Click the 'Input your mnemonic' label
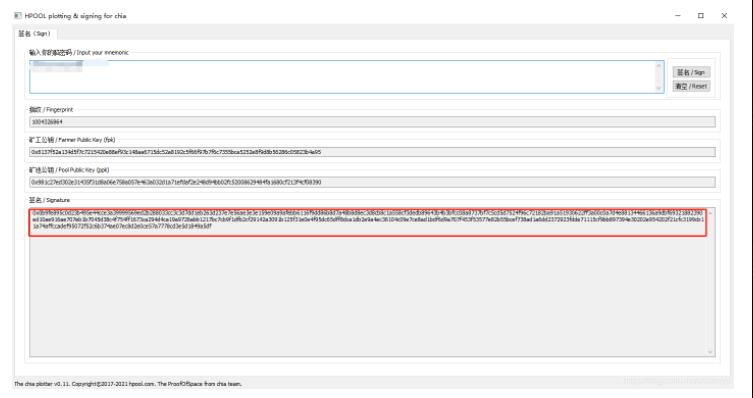The image size is (753, 398). [79, 52]
